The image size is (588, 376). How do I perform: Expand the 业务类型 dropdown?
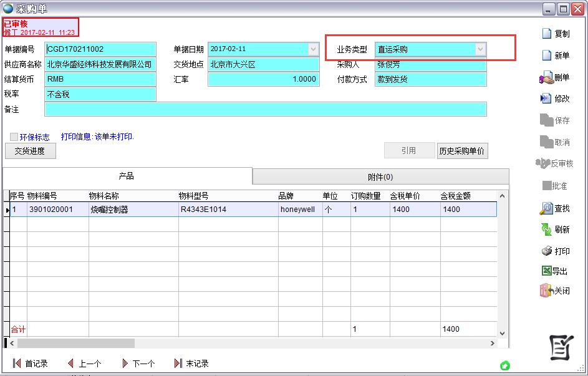click(480, 49)
